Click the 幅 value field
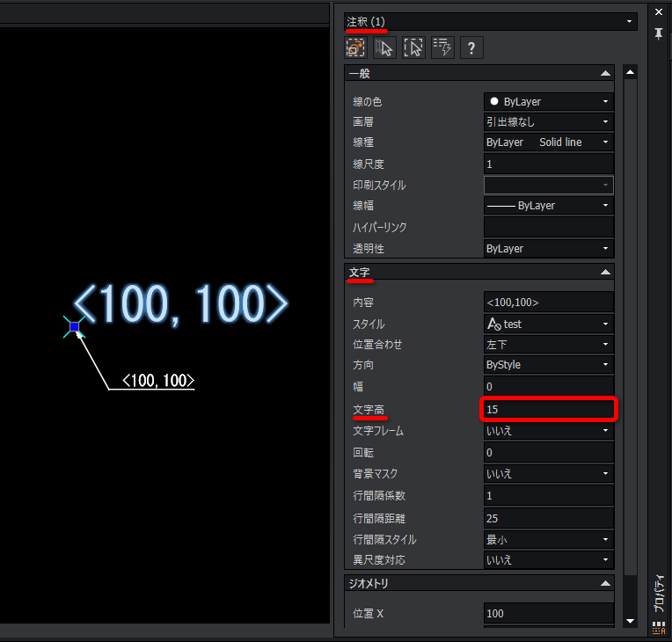The width and height of the screenshot is (672, 642). coord(549,386)
